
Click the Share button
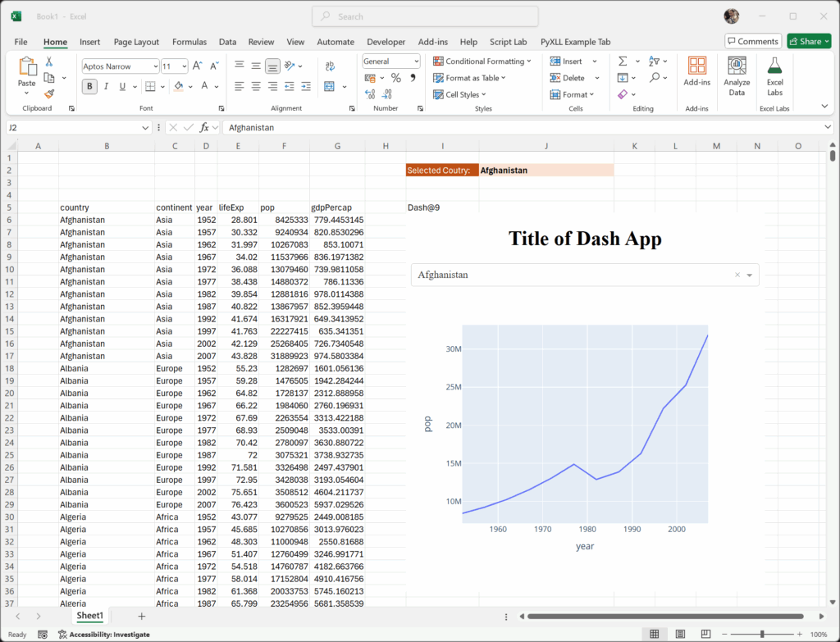[x=808, y=41]
